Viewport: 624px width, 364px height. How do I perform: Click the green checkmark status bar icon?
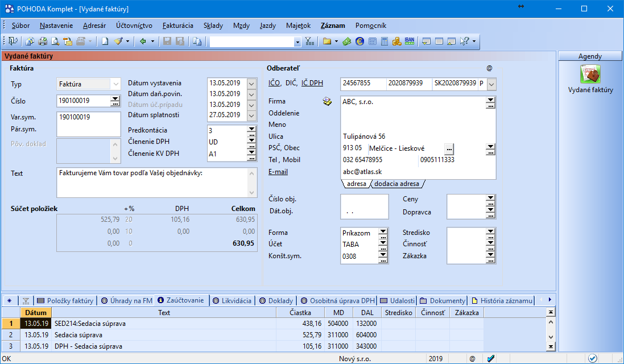point(491,358)
